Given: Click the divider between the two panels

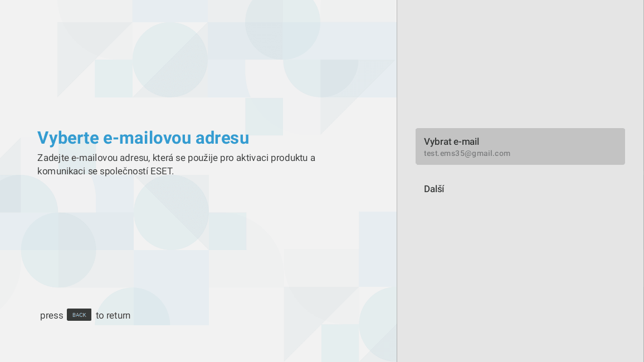Looking at the screenshot, I should point(397,181).
